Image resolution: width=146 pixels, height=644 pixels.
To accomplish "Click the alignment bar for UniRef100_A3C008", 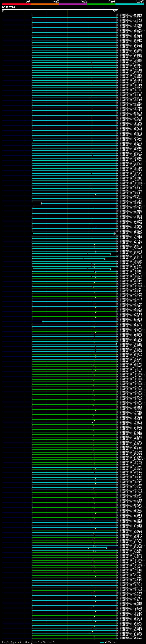I will click(72, 254).
